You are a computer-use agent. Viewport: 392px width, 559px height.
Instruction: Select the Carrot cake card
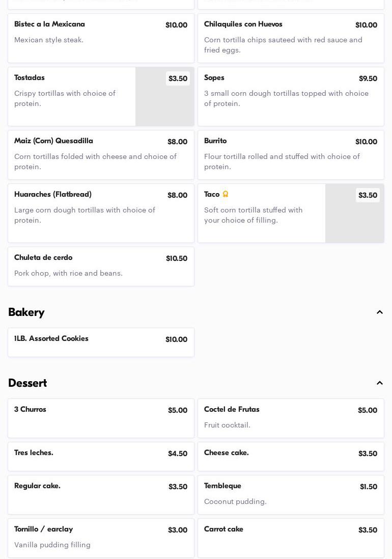(x=291, y=538)
